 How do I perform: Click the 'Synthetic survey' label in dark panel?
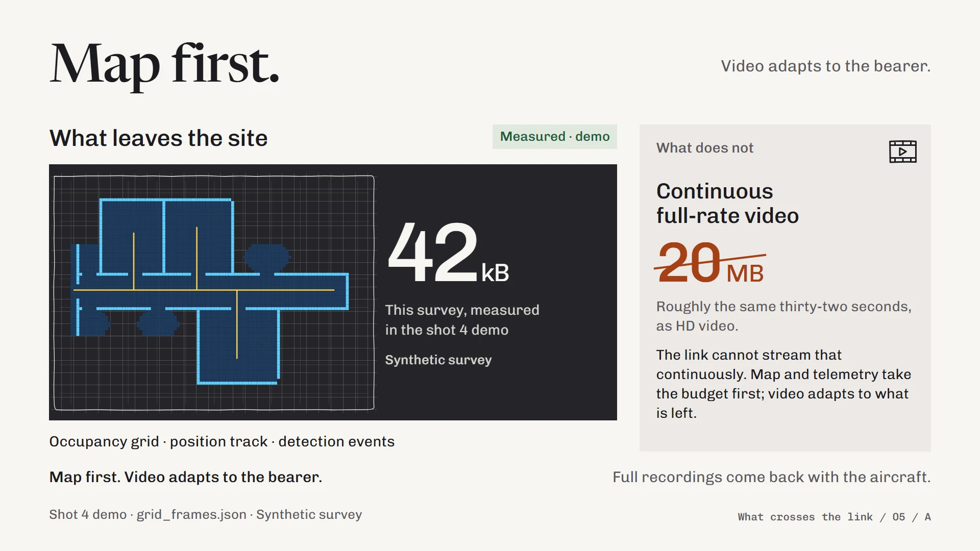coord(438,360)
